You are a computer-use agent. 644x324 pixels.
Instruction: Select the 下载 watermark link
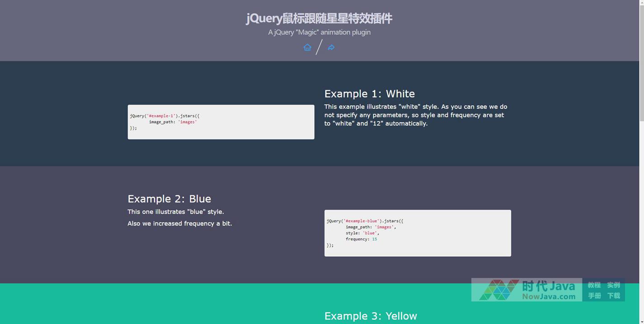(613, 296)
